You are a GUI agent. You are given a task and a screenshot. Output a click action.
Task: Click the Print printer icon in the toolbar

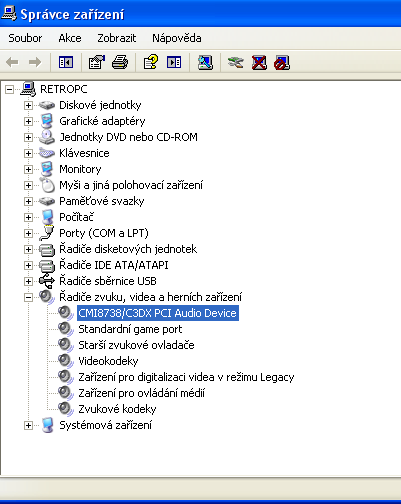[x=120, y=62]
